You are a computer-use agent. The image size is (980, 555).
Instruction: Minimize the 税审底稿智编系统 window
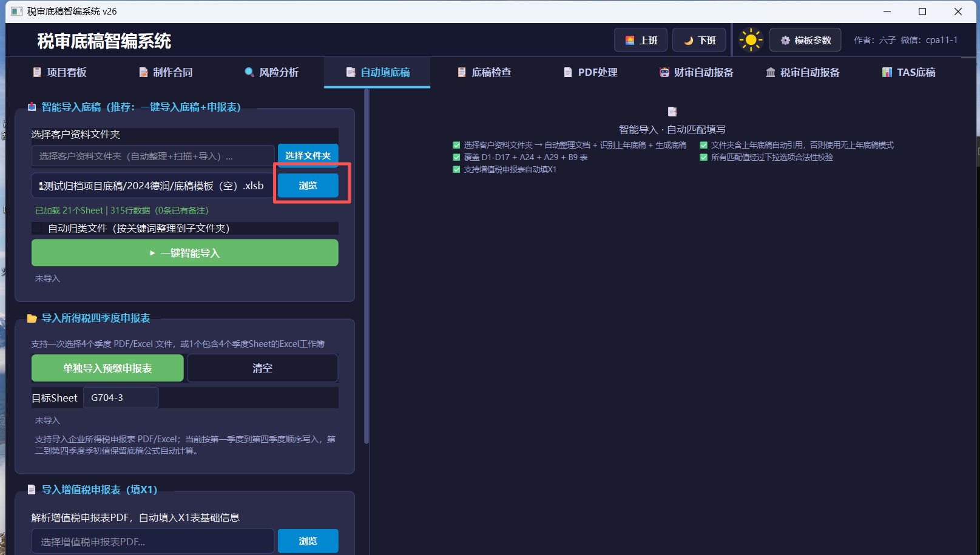(x=887, y=12)
